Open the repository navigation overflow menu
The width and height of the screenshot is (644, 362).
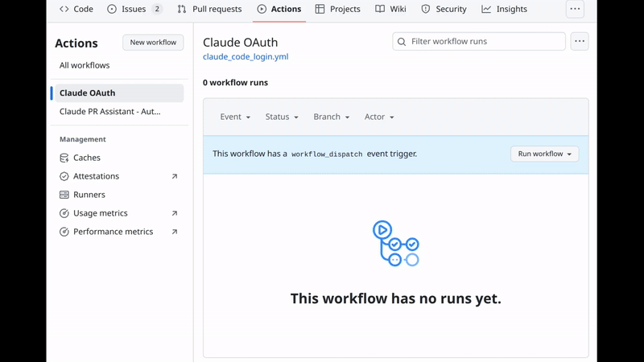coord(575,9)
